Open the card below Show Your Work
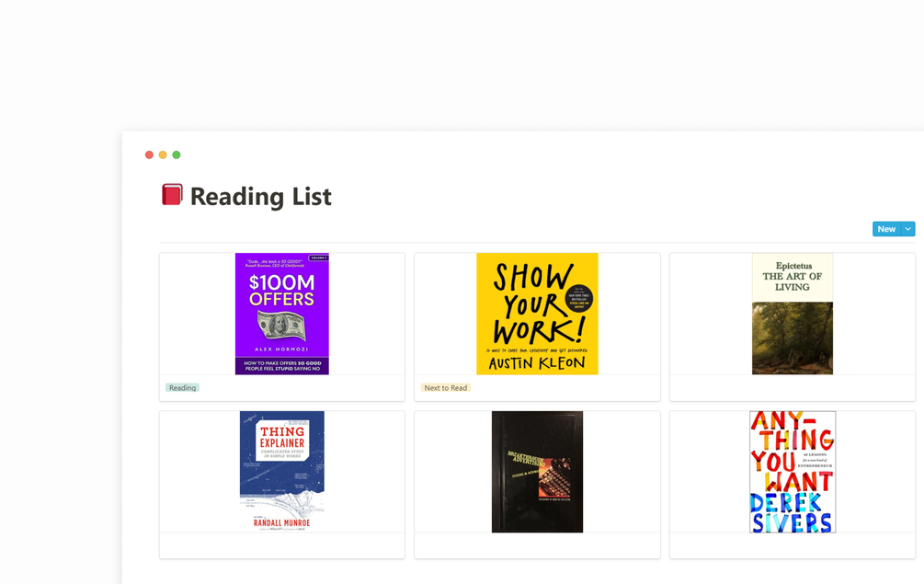 (x=537, y=484)
